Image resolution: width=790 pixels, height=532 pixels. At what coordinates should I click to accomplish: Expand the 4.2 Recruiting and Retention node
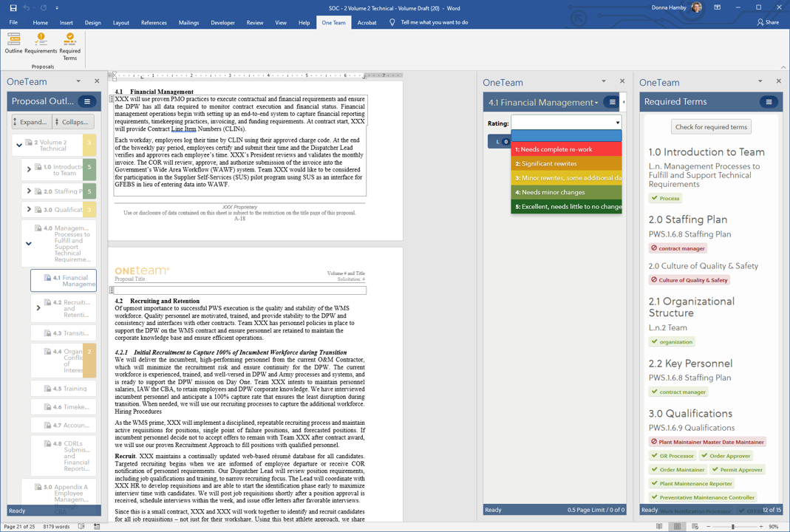(38, 307)
